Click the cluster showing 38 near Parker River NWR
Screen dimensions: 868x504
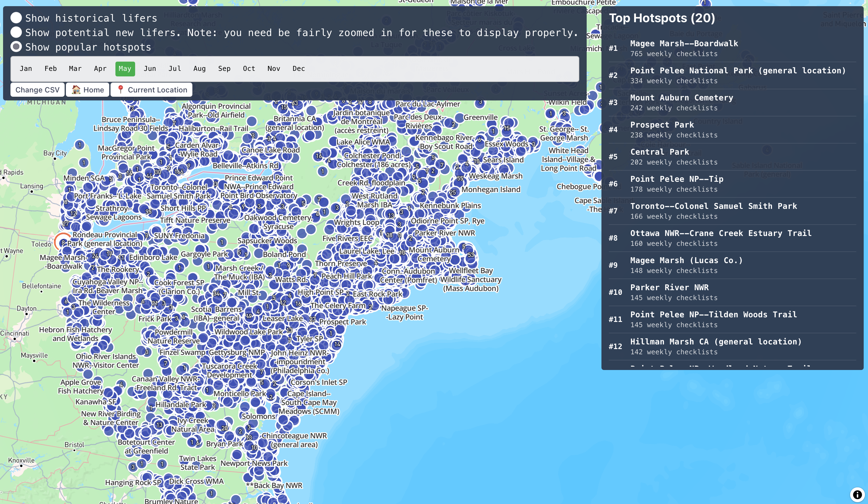point(390,235)
